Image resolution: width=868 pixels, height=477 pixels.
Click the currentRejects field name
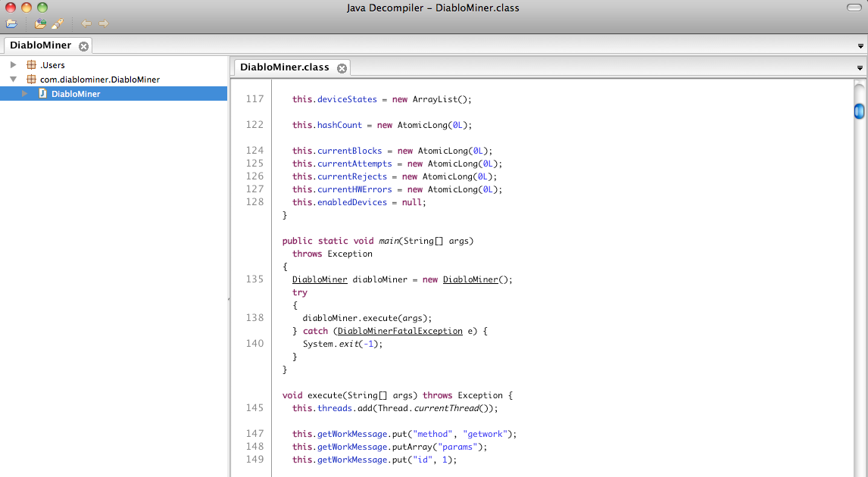point(352,176)
